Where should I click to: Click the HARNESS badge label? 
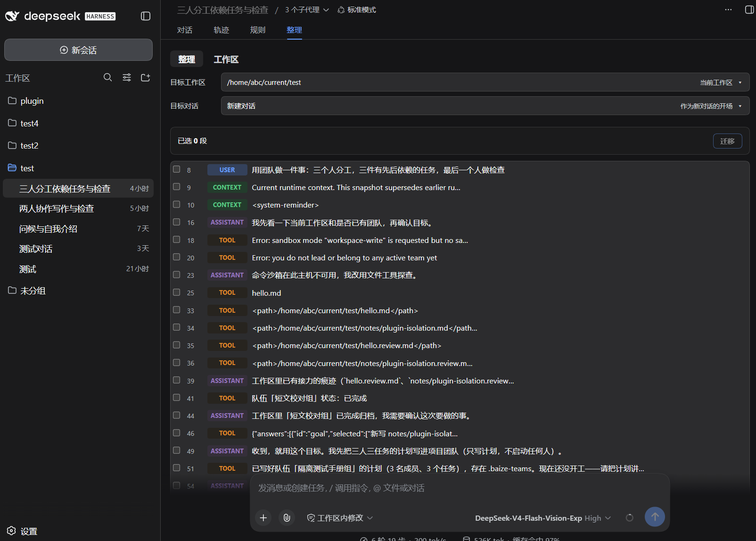tap(100, 16)
